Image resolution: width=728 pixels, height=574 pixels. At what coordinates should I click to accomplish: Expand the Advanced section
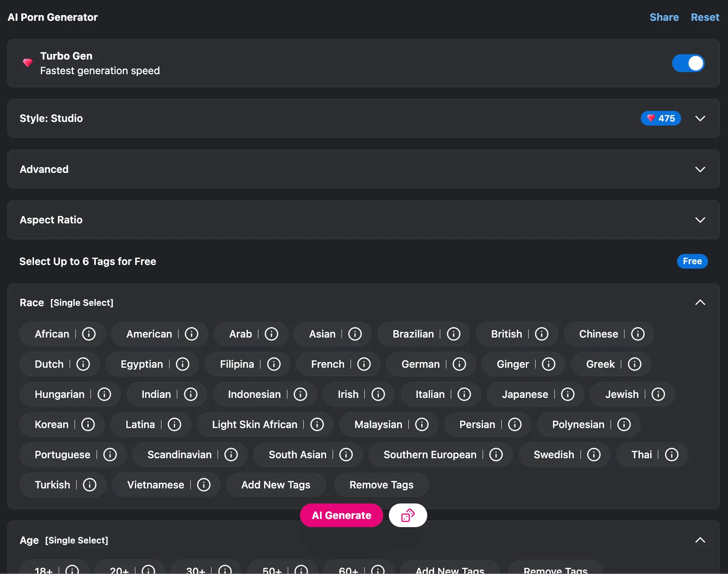pyautogui.click(x=700, y=169)
